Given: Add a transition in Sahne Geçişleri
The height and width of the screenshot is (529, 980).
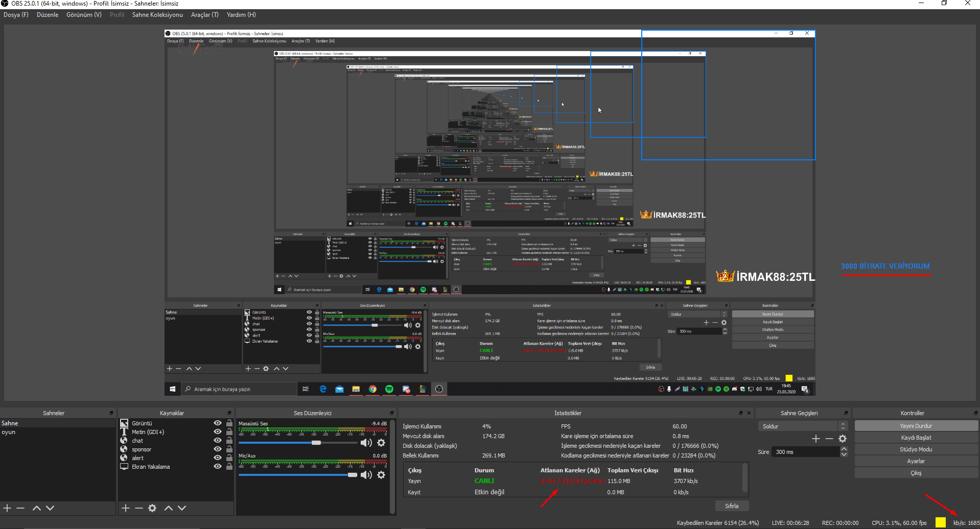Looking at the screenshot, I should click(816, 439).
